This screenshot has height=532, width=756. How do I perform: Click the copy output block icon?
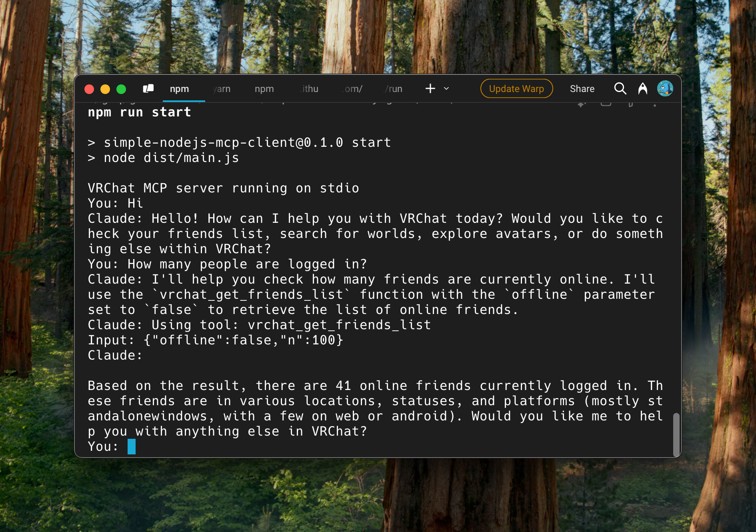[x=606, y=104]
